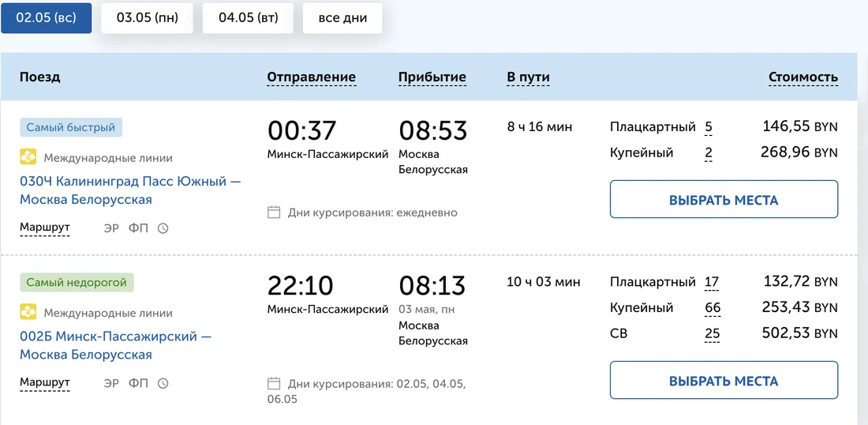Sort results by 'В пути' duration
868x425 pixels.
(x=528, y=77)
